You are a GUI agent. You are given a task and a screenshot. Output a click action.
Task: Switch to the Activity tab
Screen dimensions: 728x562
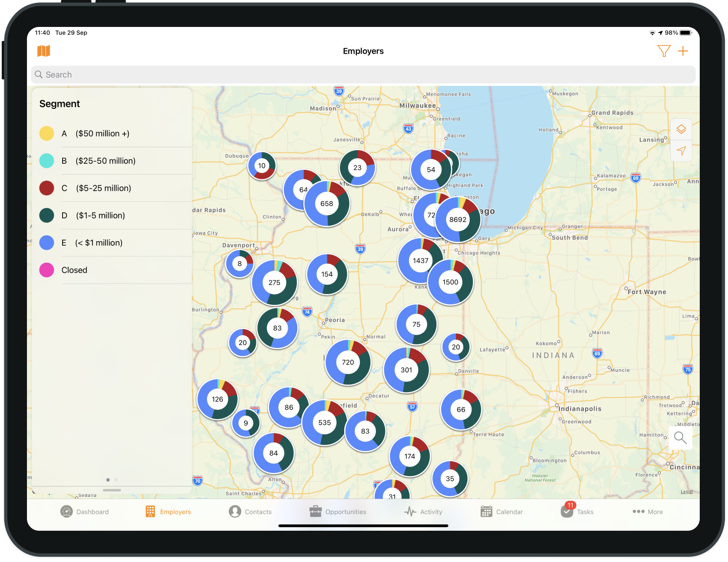[x=423, y=512]
